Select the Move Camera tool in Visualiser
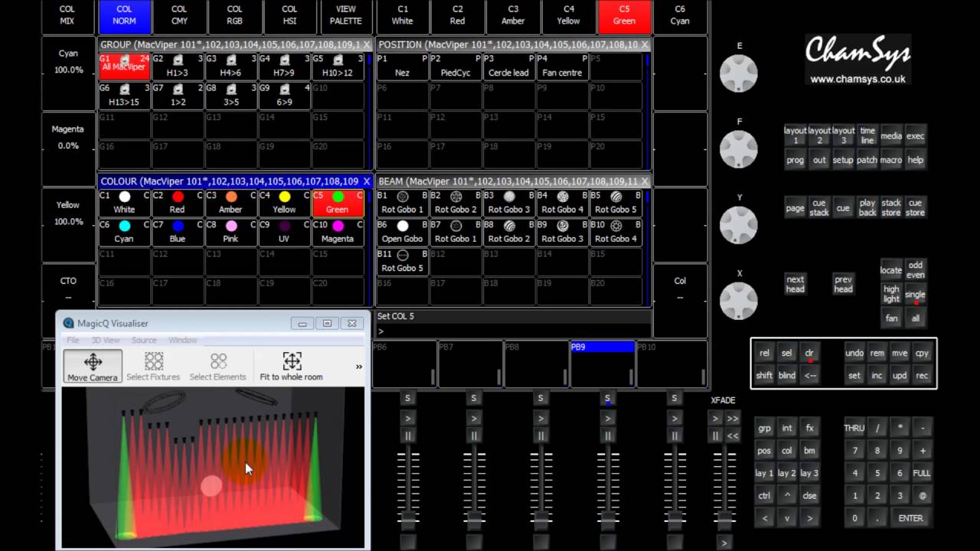 tap(93, 367)
